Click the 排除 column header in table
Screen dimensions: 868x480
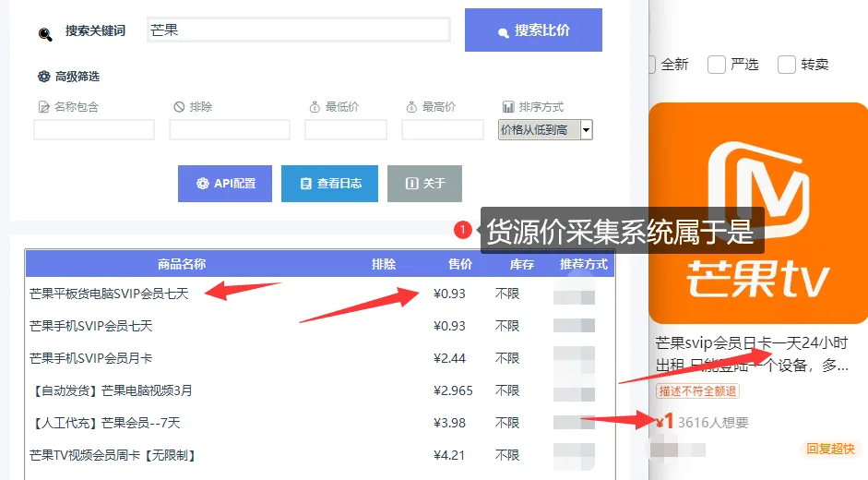[x=384, y=264]
